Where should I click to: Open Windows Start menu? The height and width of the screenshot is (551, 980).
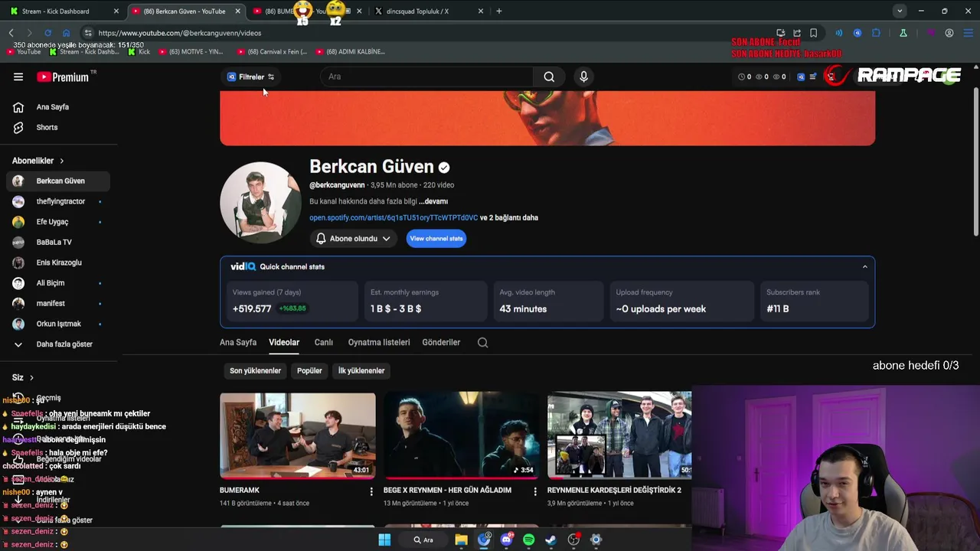[384, 540]
